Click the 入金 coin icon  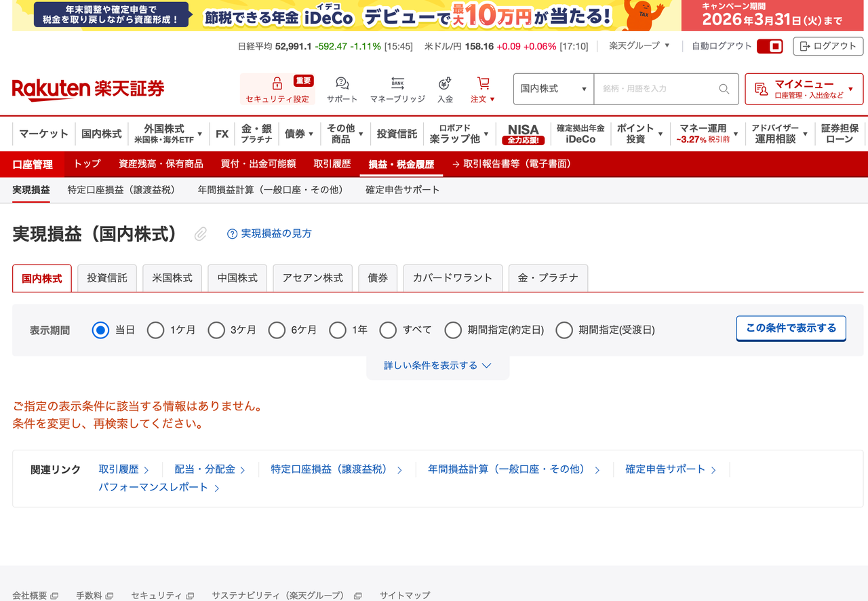click(x=444, y=84)
